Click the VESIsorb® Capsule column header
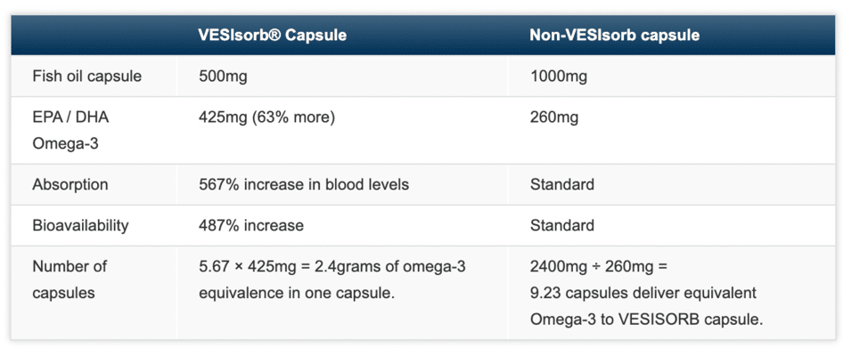The height and width of the screenshot is (356, 868). 272,36
